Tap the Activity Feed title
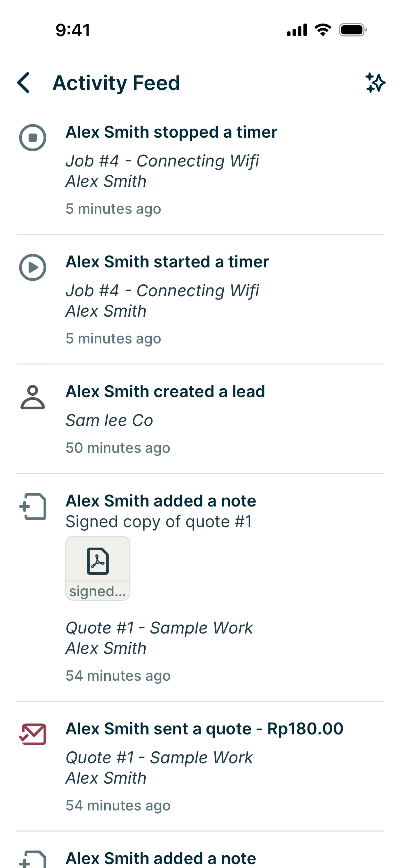This screenshot has height=868, width=400. pyautogui.click(x=116, y=83)
